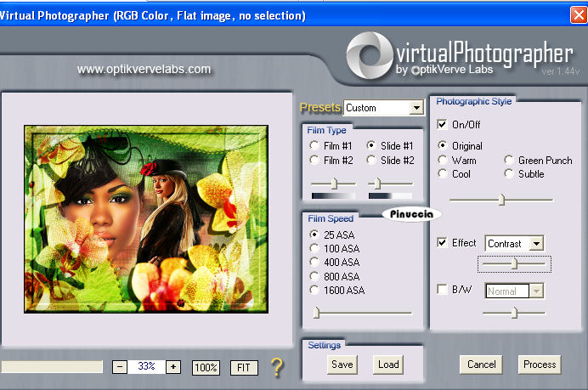588x390 pixels.
Task: Choose 25 ASA film speed
Action: [314, 235]
